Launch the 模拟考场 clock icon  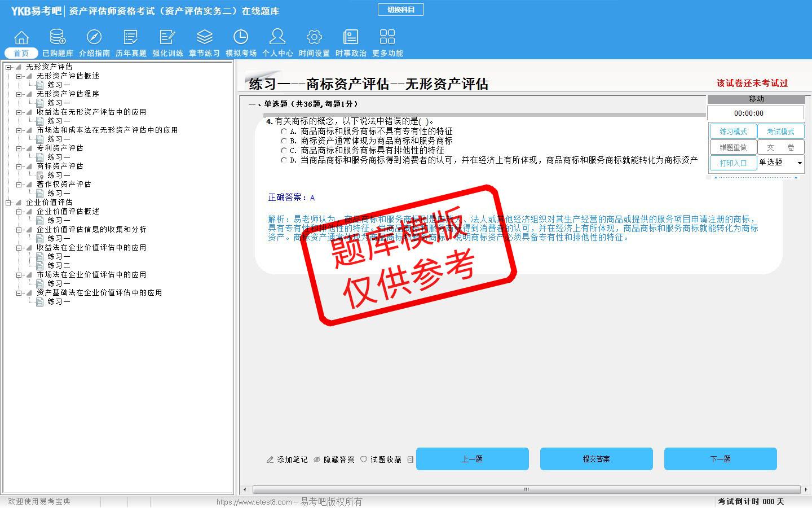[241, 37]
